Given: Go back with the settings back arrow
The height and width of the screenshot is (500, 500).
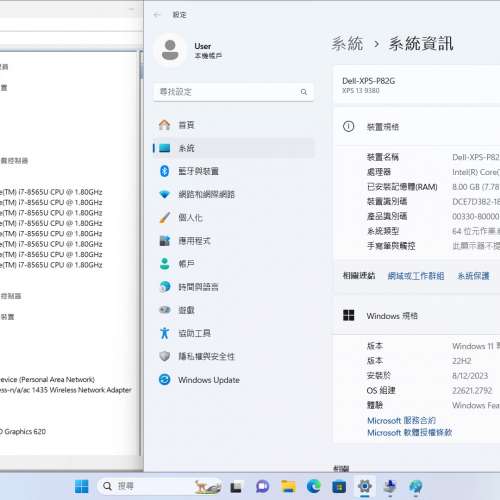Looking at the screenshot, I should 157,15.
